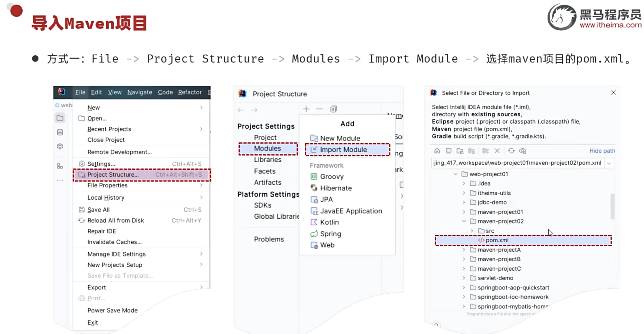Screen dimensions: 644x334
Task: Click the Delete X icon in file dialog toolbar
Action: click(x=497, y=151)
